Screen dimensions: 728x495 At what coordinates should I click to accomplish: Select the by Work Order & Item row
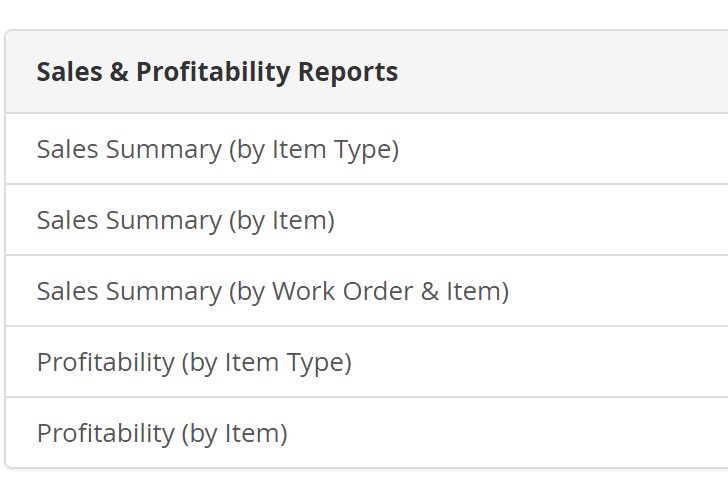[x=367, y=291]
